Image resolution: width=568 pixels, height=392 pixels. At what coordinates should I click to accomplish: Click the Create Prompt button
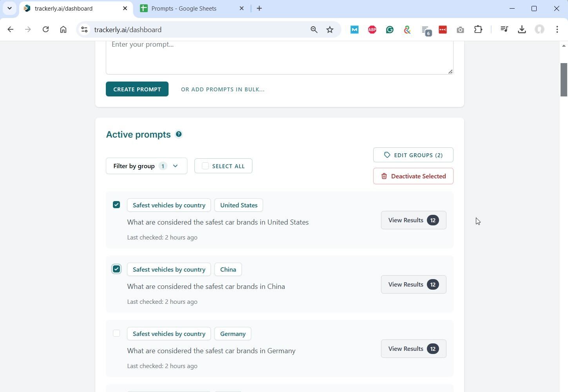(x=137, y=89)
